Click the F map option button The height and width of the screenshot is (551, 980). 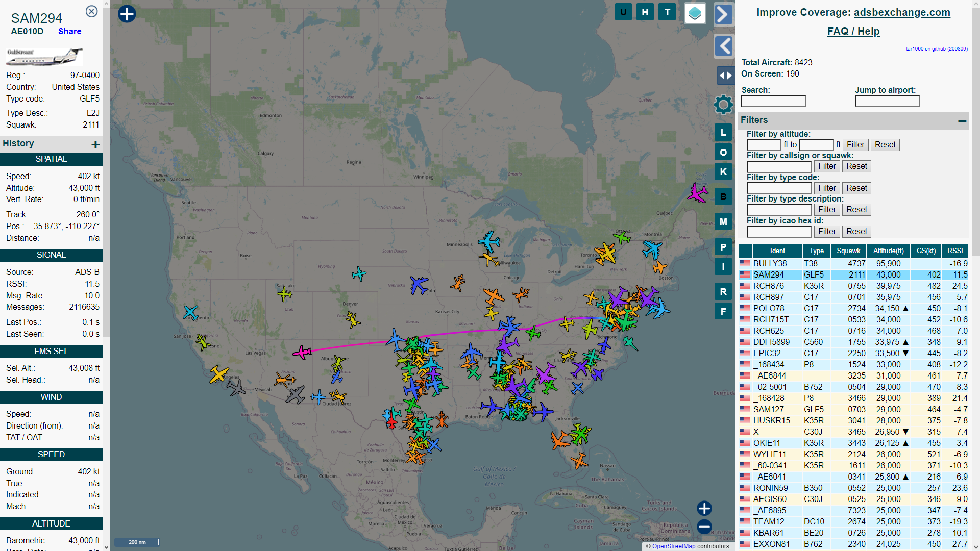(723, 311)
